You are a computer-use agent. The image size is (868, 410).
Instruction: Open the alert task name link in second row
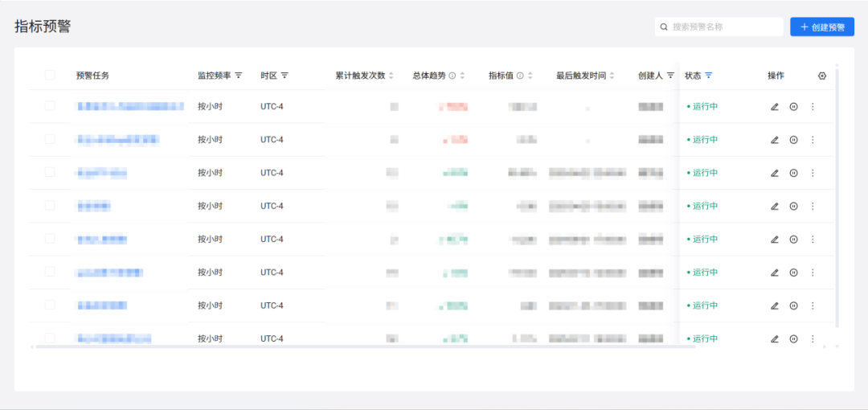click(x=118, y=140)
